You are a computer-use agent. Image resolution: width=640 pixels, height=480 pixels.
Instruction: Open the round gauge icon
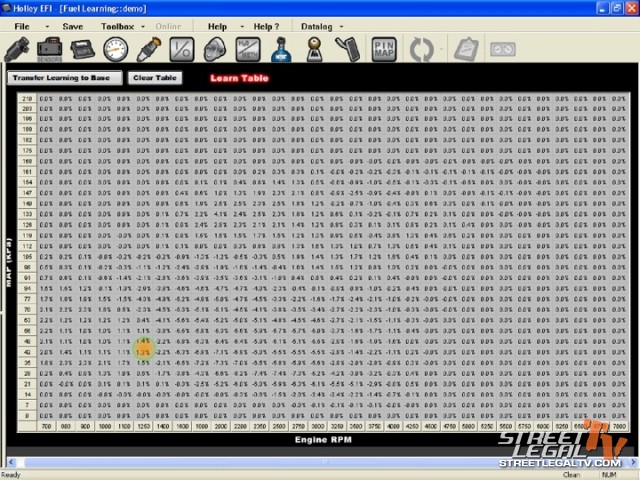point(116,49)
